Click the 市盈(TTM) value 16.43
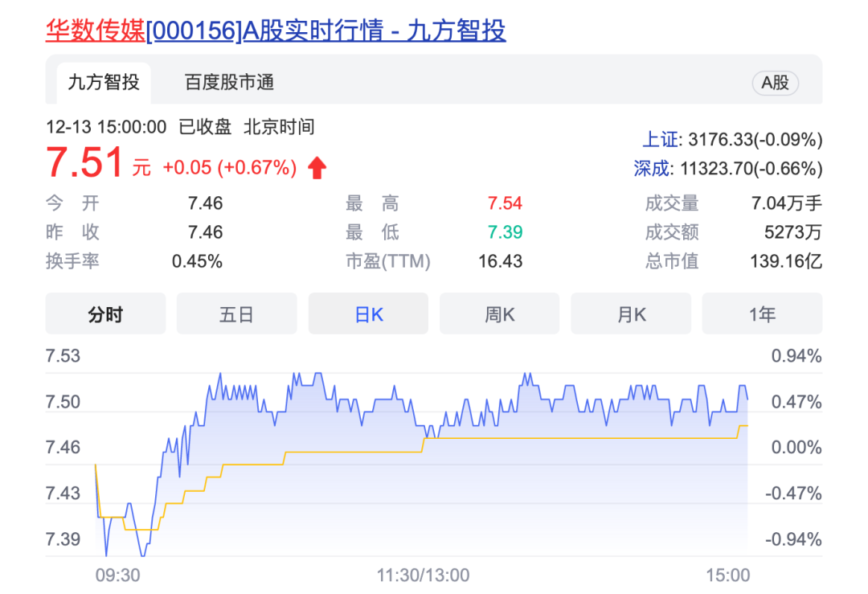868x594 pixels. pyautogui.click(x=501, y=260)
